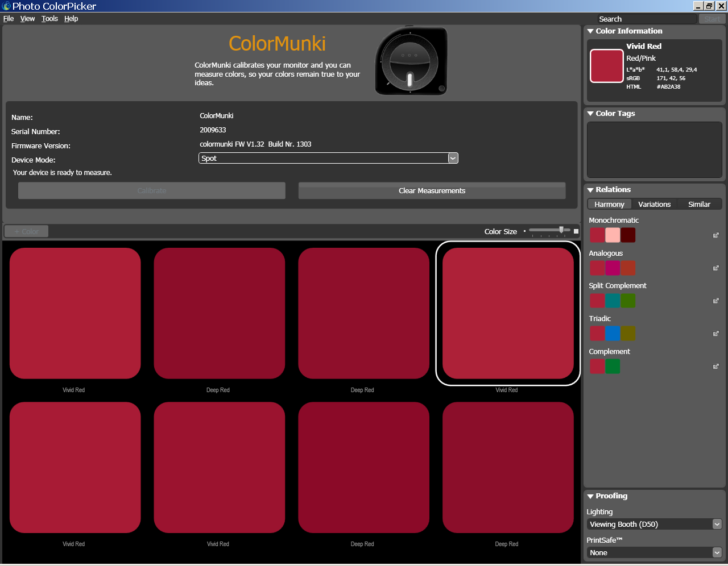This screenshot has height=566, width=728.
Task: Click the ColorMunki orange heading
Action: click(277, 44)
